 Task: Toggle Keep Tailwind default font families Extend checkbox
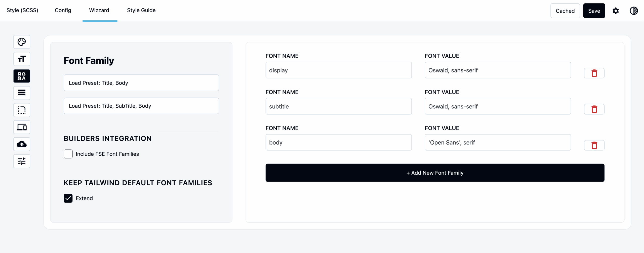[68, 198]
